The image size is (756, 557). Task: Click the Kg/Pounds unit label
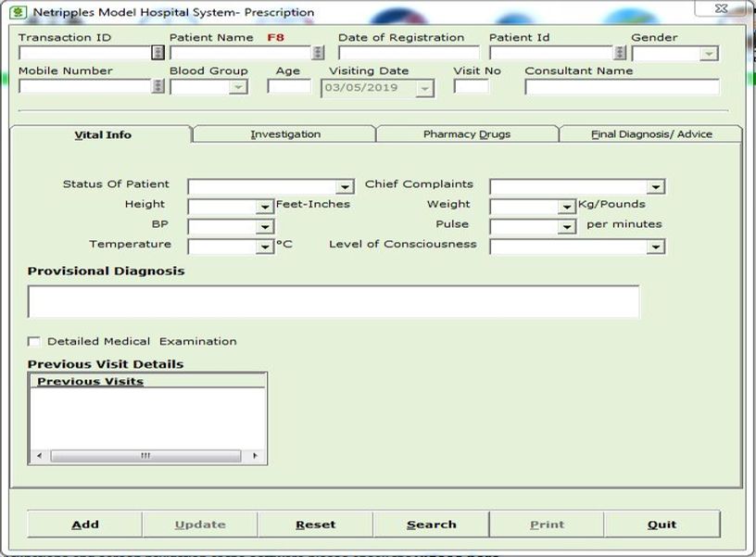[611, 204]
